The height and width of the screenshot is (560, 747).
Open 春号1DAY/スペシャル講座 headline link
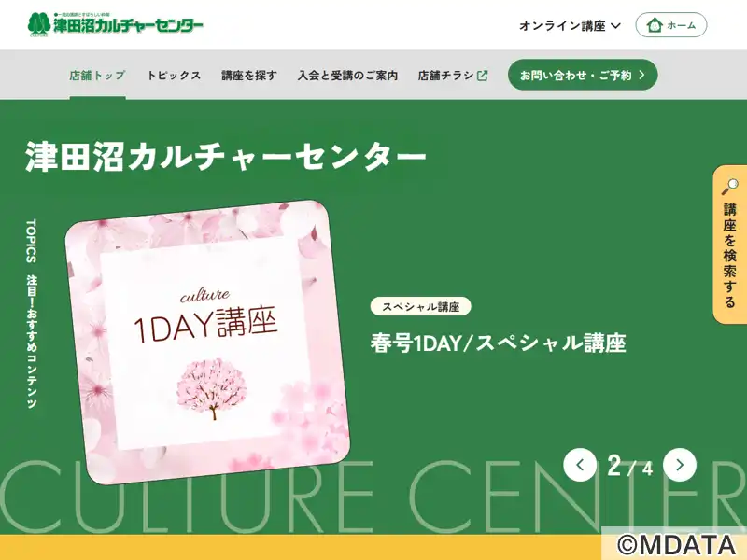point(499,343)
